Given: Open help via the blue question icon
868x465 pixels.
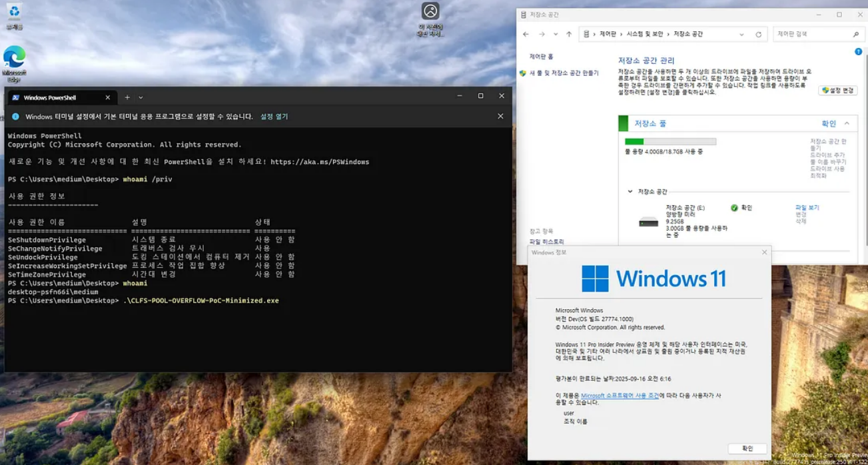Looking at the screenshot, I should (859, 51).
